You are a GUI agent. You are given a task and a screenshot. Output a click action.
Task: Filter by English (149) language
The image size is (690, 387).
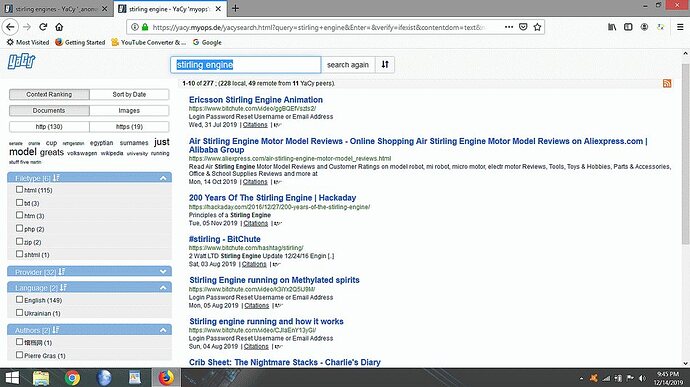(19, 299)
